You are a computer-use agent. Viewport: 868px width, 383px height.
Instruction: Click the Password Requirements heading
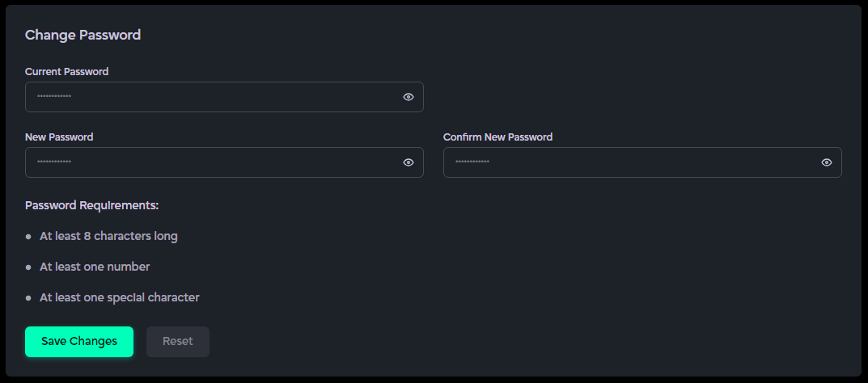91,205
